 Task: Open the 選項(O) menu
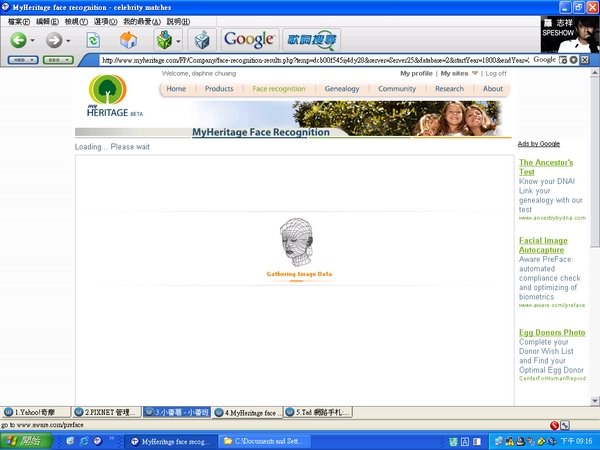(x=106, y=21)
